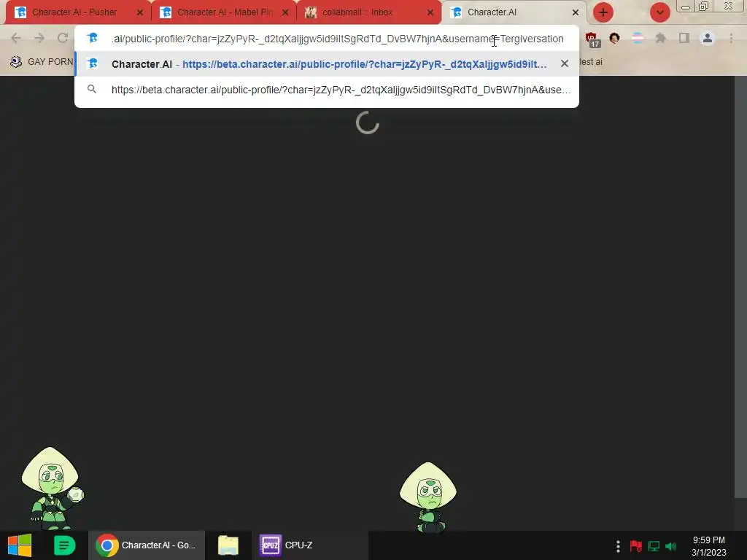Show hidden system tray icons
Viewport: 747px width, 560px height.
618,546
